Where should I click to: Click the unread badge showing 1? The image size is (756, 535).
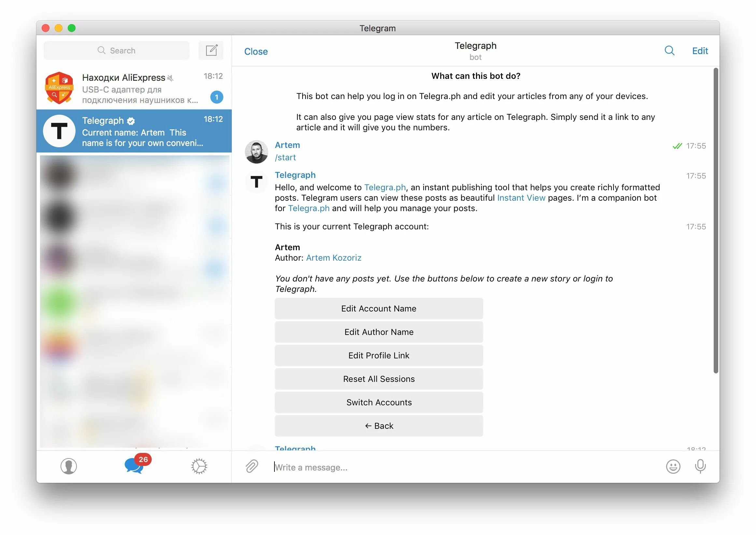tap(217, 97)
